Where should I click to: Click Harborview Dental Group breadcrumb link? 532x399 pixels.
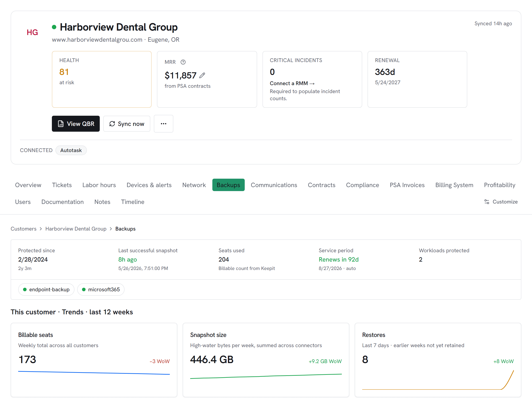76,229
